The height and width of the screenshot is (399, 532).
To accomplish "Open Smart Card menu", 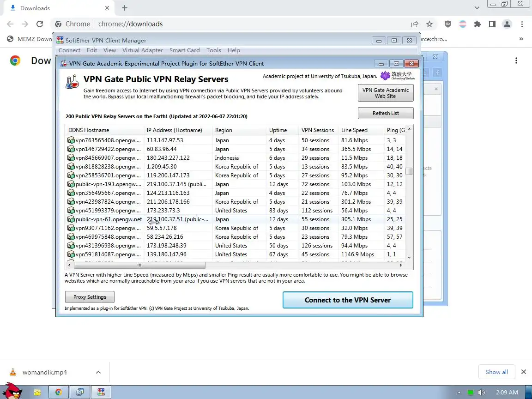I will click(185, 50).
